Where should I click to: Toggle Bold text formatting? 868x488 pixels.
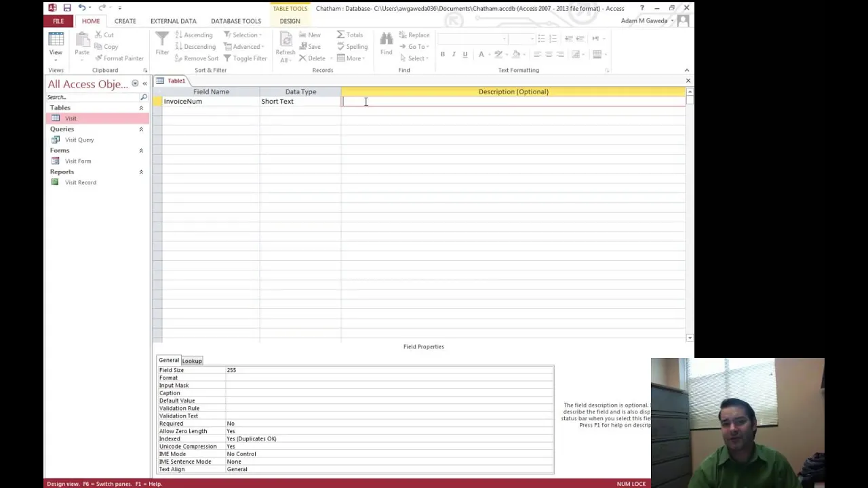(x=443, y=54)
